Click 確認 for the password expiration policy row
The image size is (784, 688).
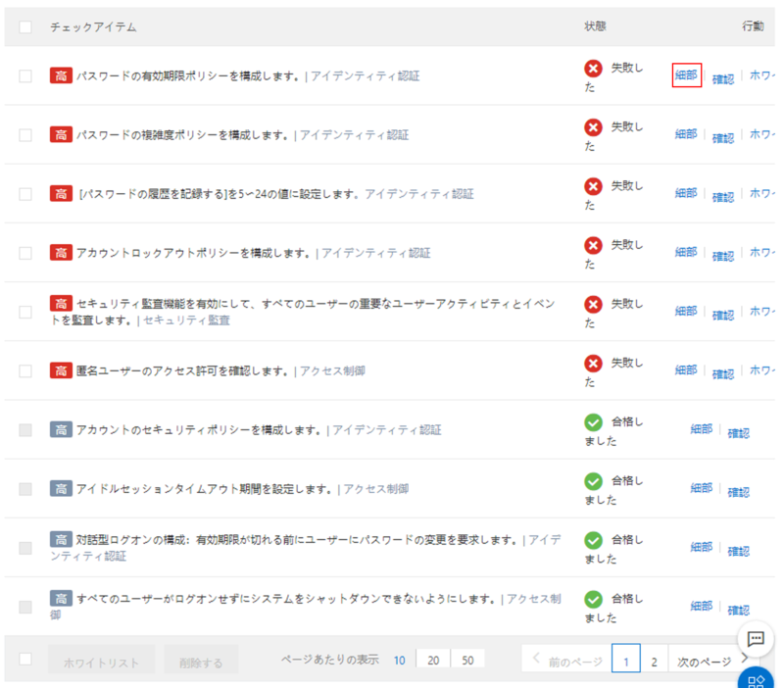point(723,79)
